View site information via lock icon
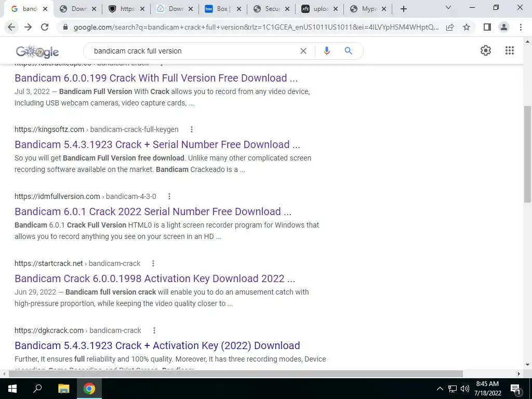Image resolution: width=532 pixels, height=399 pixels. click(66, 27)
